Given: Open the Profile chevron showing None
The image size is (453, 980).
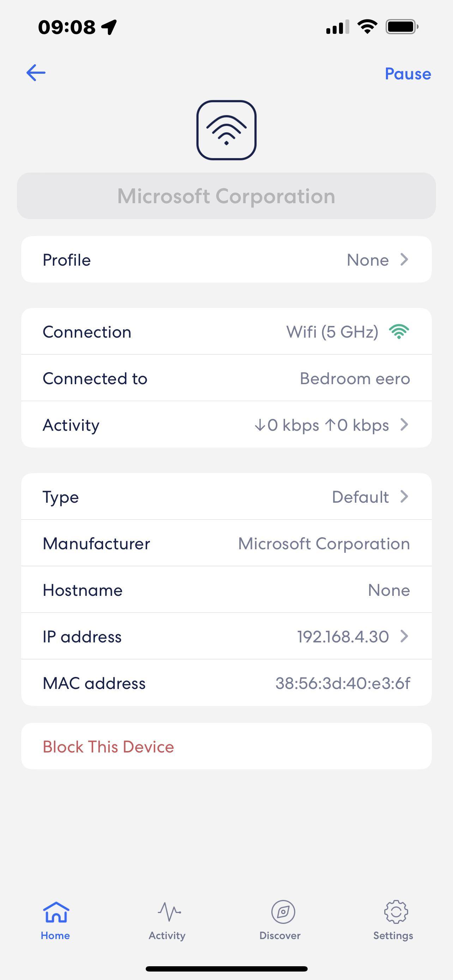Looking at the screenshot, I should [x=404, y=259].
